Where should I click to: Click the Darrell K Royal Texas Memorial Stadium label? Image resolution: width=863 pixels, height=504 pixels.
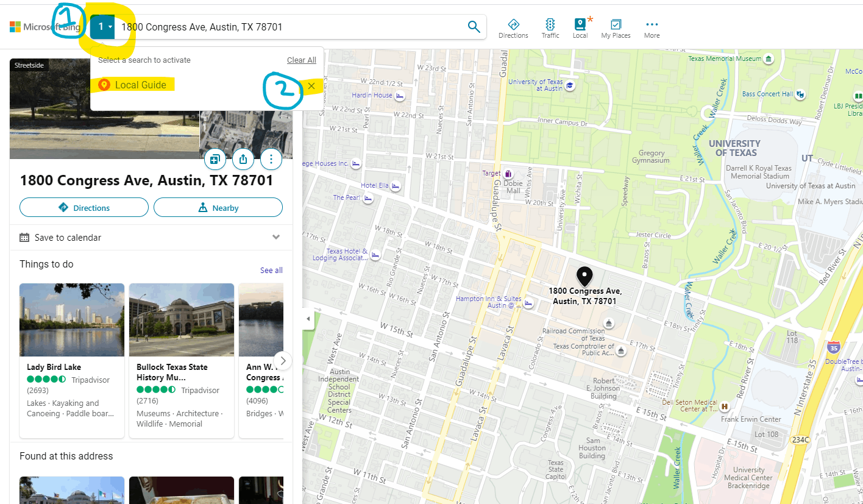759,172
